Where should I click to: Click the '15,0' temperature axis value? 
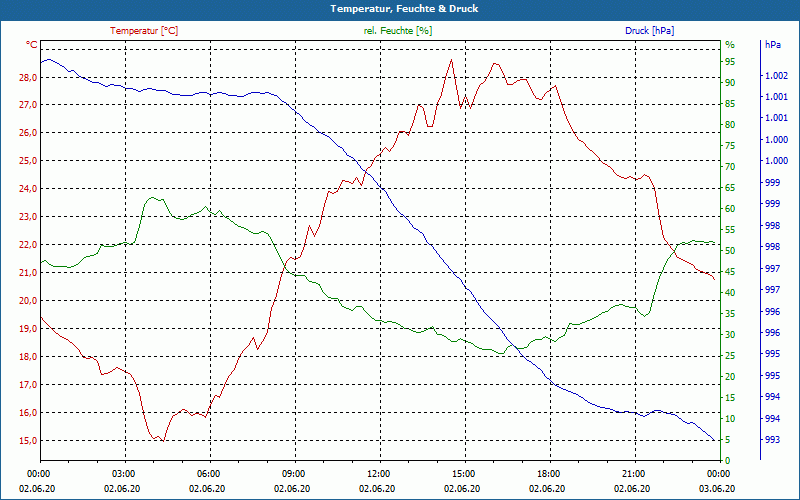(28, 440)
